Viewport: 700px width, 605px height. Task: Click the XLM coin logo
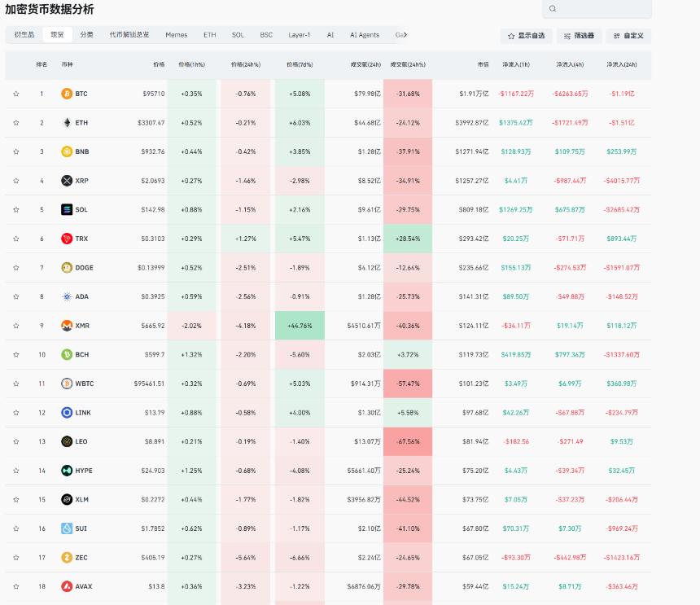pos(67,499)
